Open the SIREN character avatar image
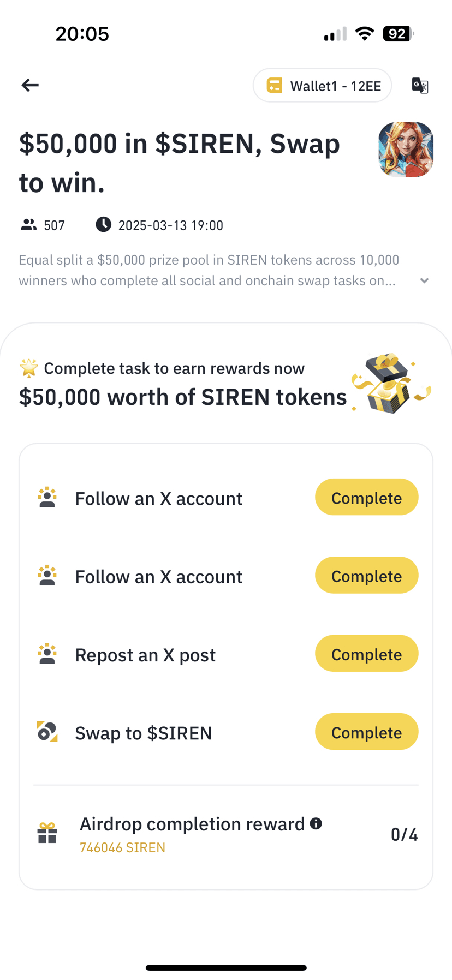This screenshot has height=980, width=452. [406, 150]
